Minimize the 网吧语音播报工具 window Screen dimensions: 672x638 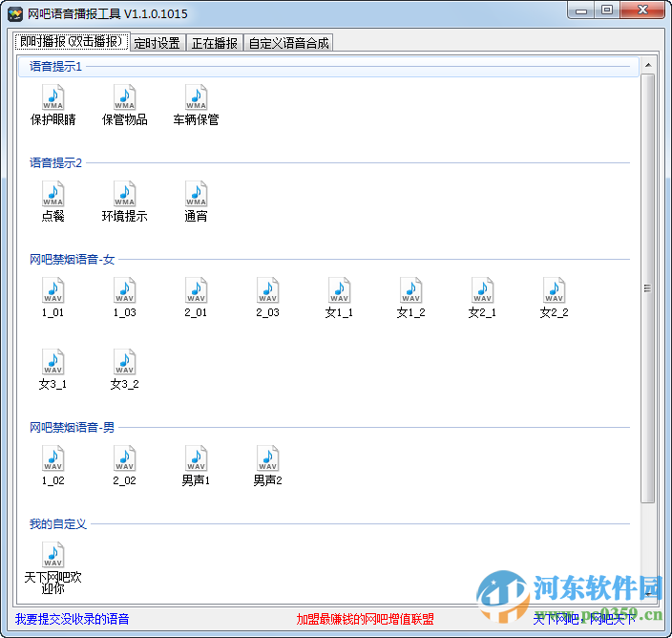[x=581, y=11]
